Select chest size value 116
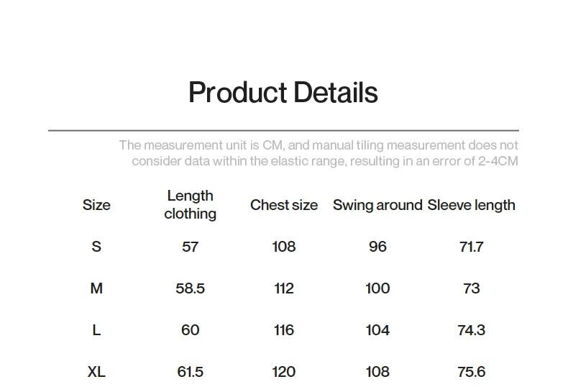 [x=283, y=330]
